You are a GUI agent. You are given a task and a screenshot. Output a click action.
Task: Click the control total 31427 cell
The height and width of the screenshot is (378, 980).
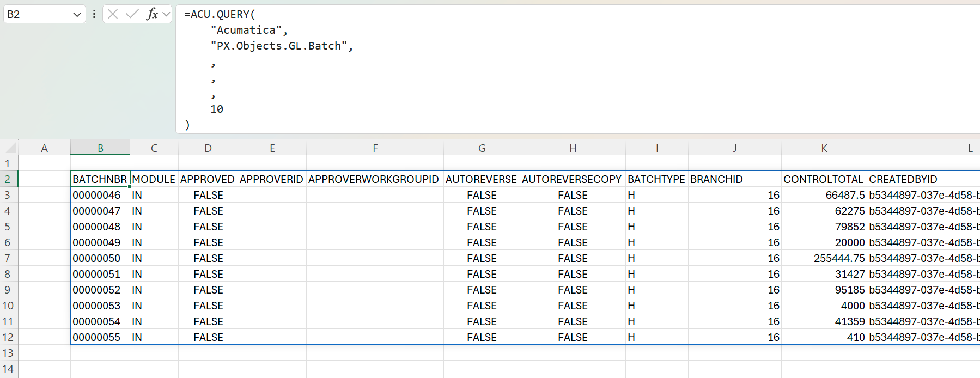pyautogui.click(x=824, y=274)
